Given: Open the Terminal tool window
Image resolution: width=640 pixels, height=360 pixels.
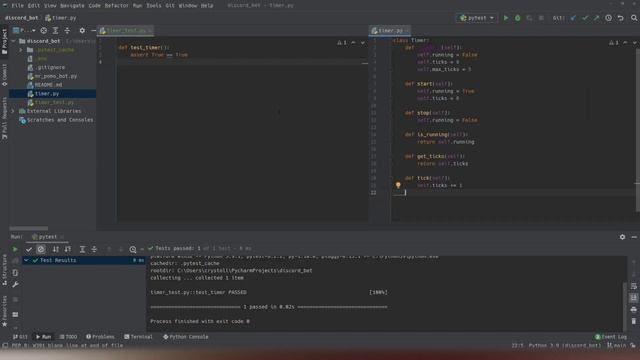Looking at the screenshot, I should tap(138, 337).
